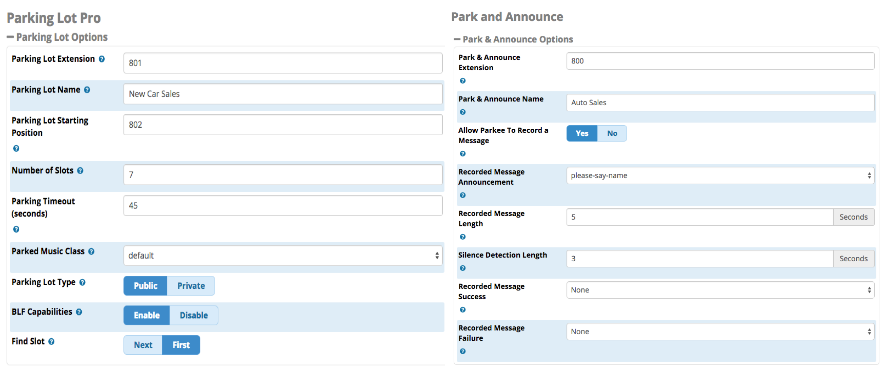Set Parking Lot Type to Private
This screenshot has height=384, width=881.
coord(191,286)
